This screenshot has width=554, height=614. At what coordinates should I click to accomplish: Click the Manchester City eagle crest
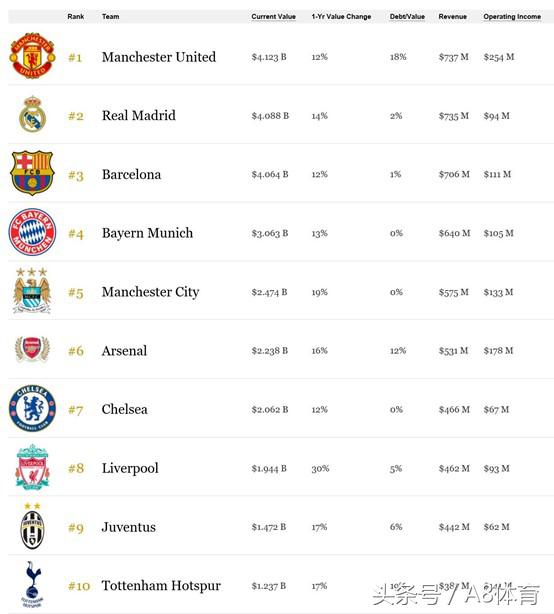(32, 291)
